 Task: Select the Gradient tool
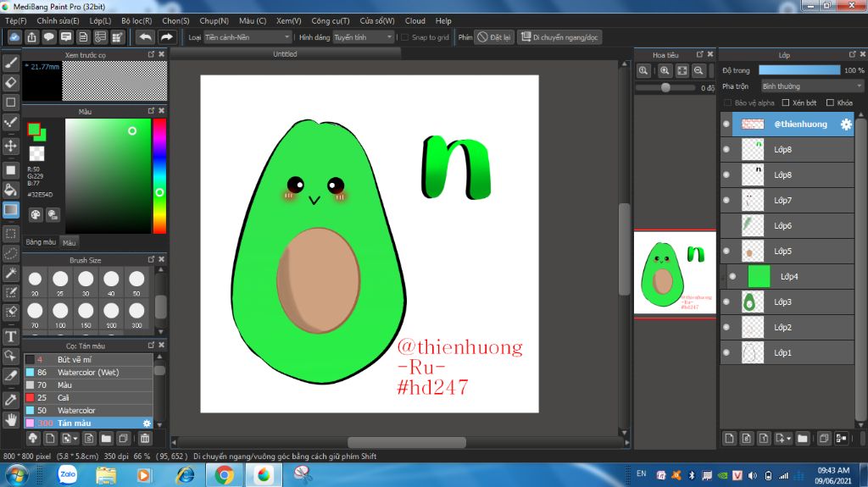pos(10,210)
